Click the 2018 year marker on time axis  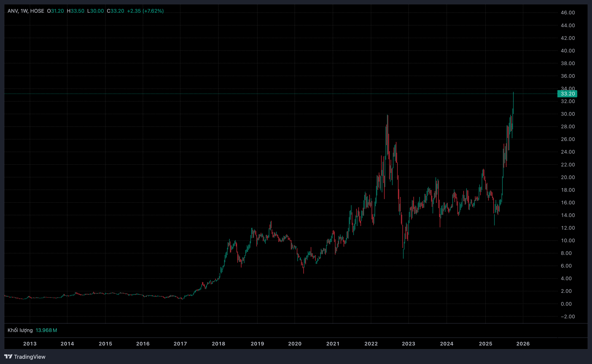point(219,343)
